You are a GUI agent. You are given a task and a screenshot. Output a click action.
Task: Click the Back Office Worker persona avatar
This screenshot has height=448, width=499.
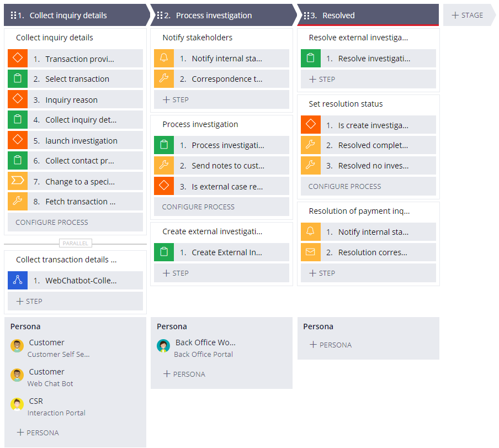(x=163, y=346)
